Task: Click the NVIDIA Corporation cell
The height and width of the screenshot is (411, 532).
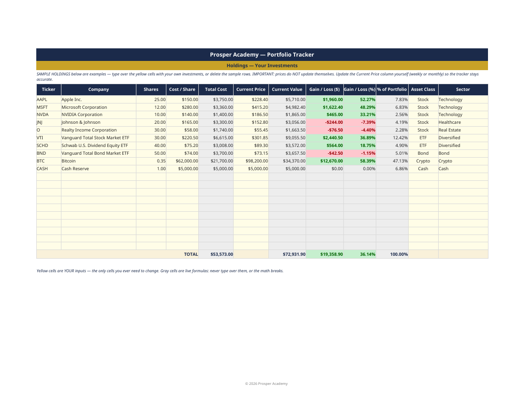Action: pos(98,115)
